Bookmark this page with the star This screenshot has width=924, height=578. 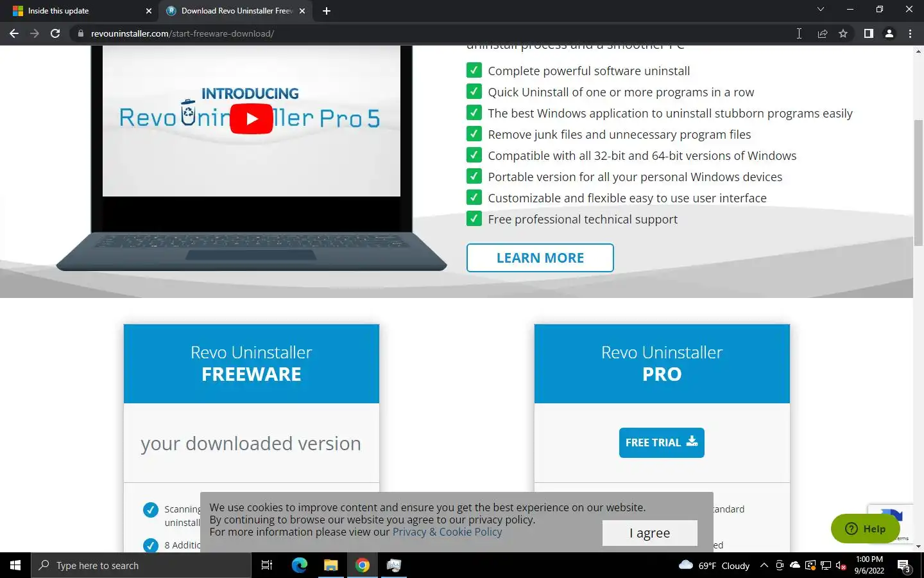pyautogui.click(x=843, y=33)
